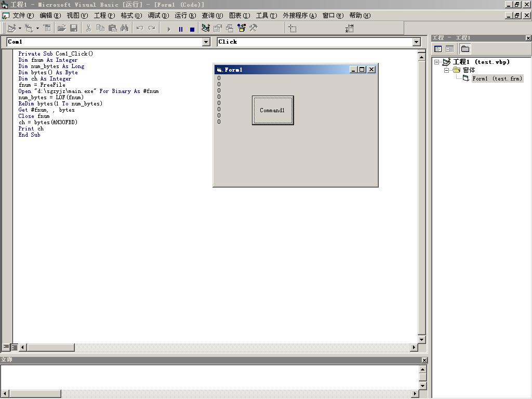
Task: Open Project Explorer from the toolbar
Action: point(206,28)
